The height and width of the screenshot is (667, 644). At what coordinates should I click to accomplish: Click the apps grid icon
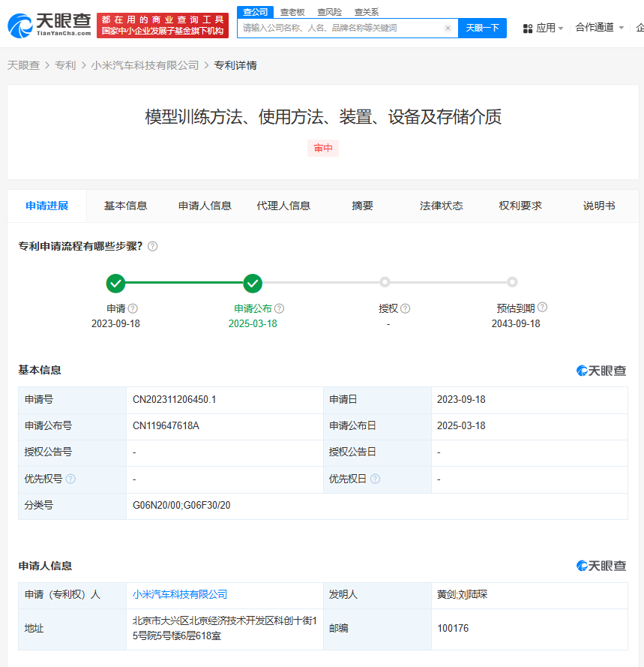(528, 29)
